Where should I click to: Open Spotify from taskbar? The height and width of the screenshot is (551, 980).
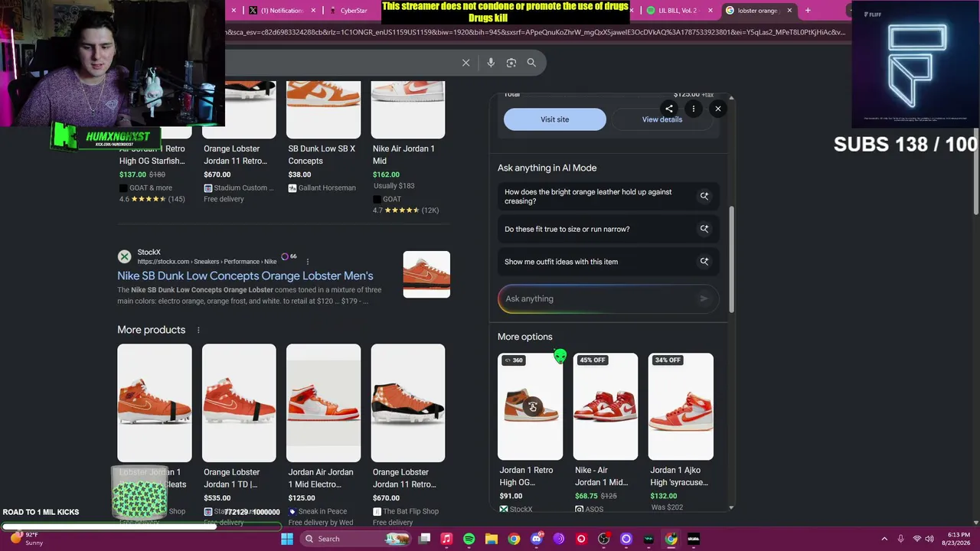[x=469, y=539]
